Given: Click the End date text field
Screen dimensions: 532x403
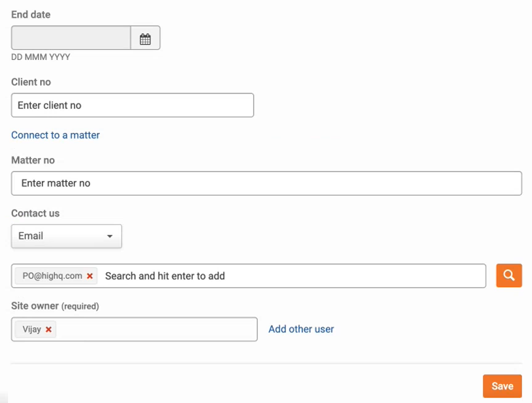Looking at the screenshot, I should click(71, 38).
